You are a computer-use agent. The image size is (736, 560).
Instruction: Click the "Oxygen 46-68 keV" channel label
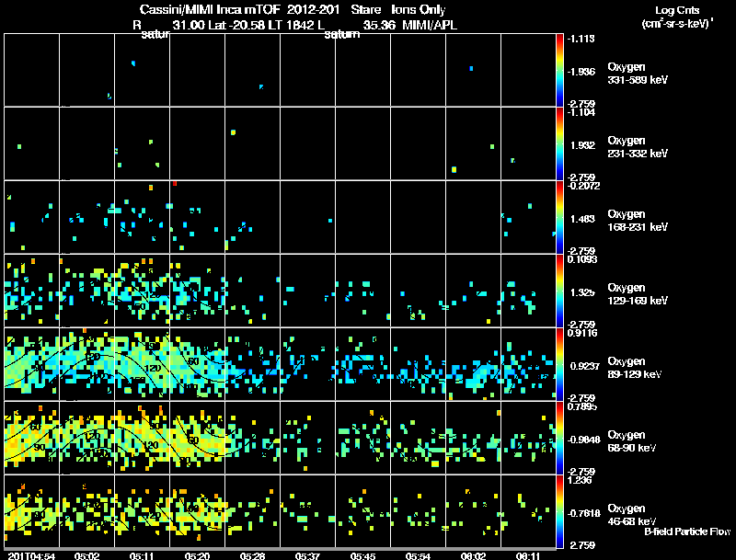pyautogui.click(x=632, y=515)
